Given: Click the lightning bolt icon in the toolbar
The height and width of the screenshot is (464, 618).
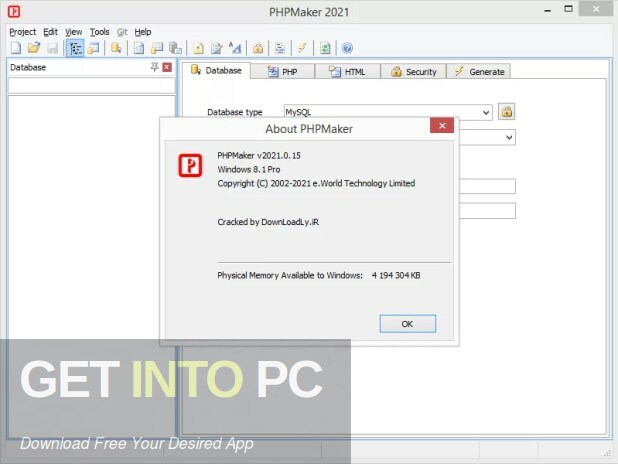Looking at the screenshot, I should coord(302,48).
